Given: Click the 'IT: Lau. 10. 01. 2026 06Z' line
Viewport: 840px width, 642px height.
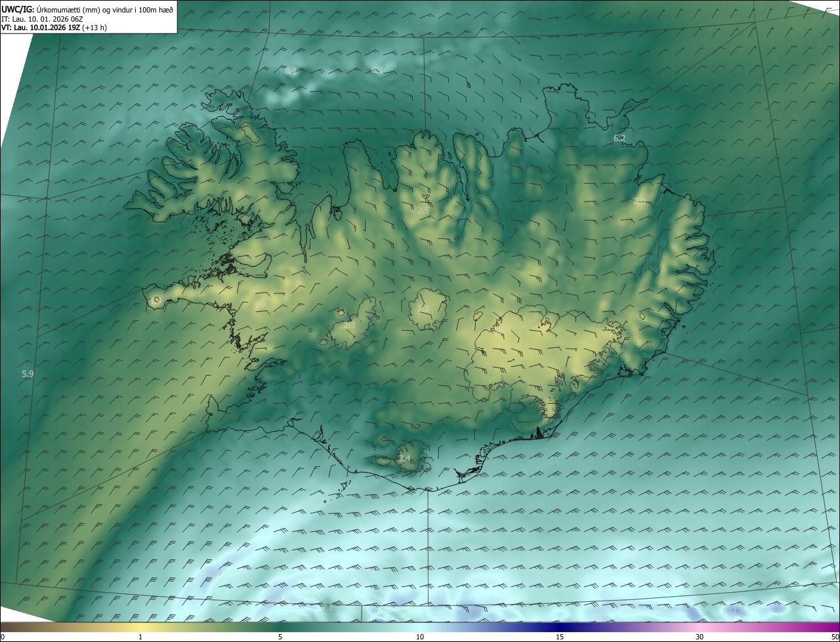Looking at the screenshot, I should pyautogui.click(x=42, y=18).
